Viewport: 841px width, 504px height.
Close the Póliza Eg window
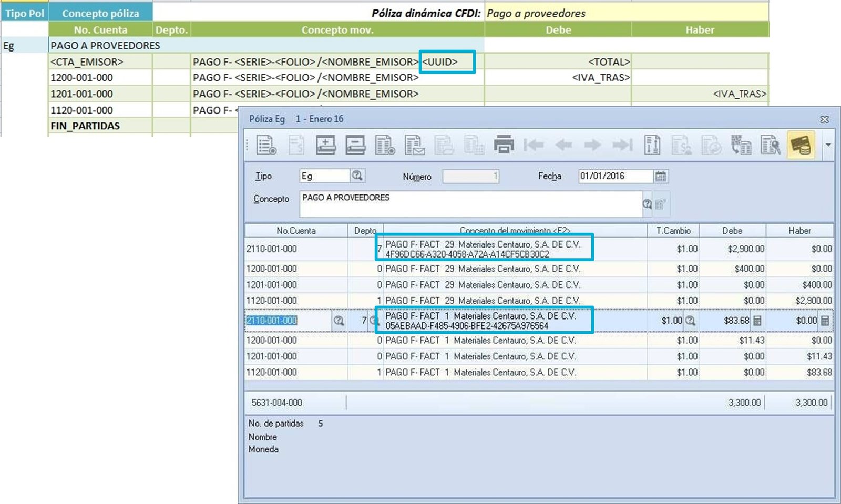[x=825, y=119]
